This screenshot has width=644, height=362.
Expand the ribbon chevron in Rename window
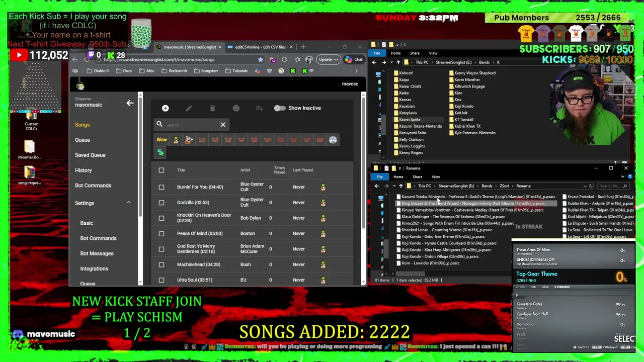tap(622, 176)
